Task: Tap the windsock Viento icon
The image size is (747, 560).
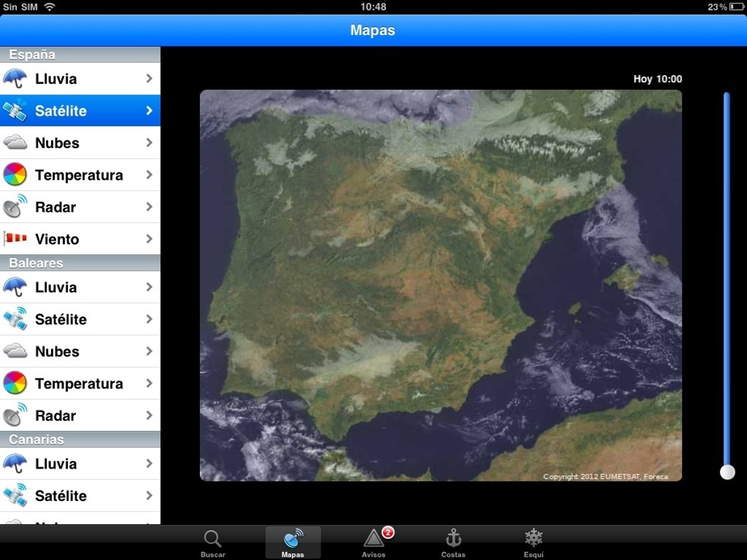Action: [x=15, y=239]
